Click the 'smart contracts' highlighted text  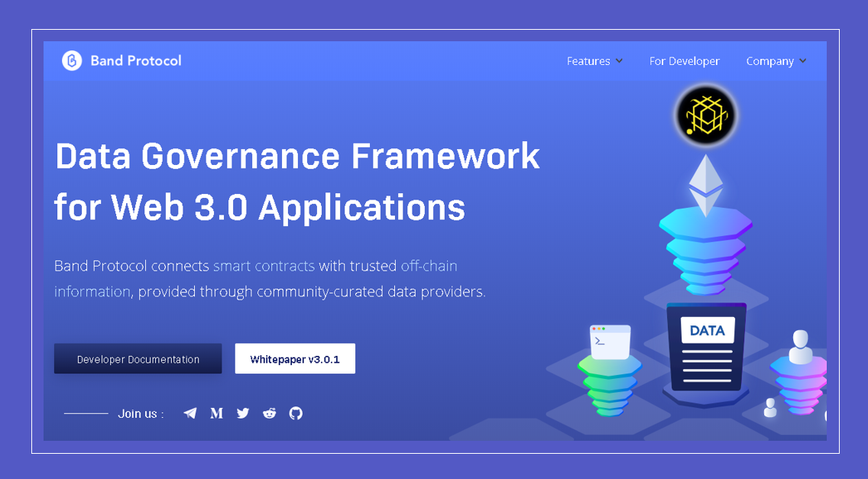pyautogui.click(x=264, y=266)
